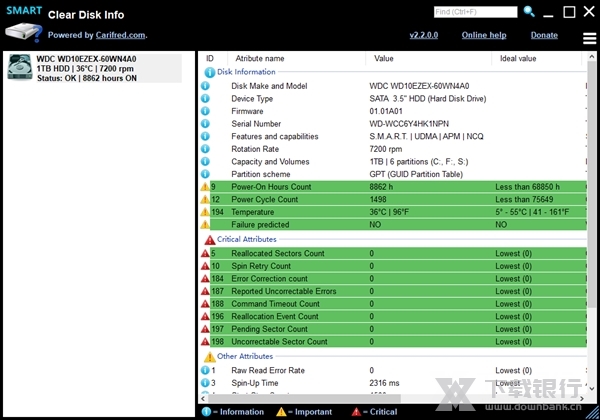Open the Online help link

pos(483,35)
